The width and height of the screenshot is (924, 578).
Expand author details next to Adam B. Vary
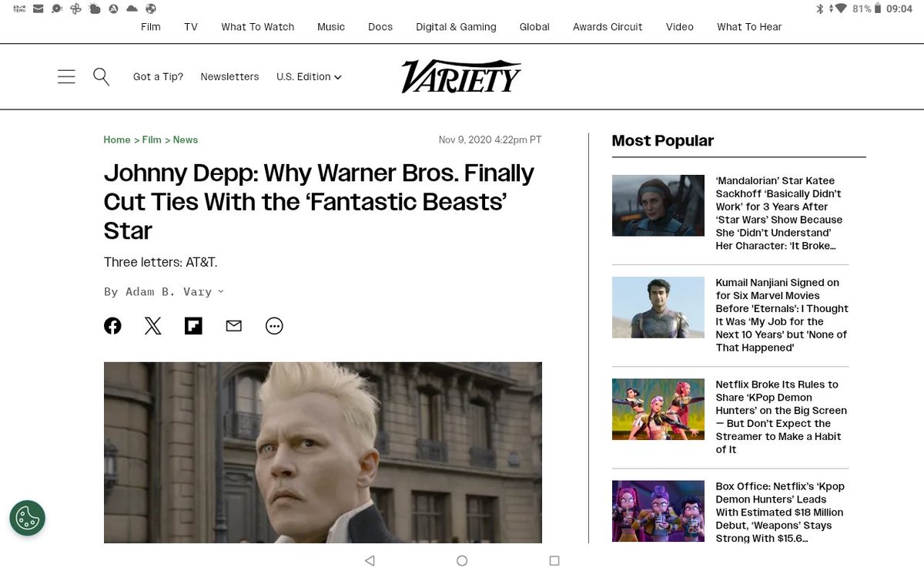pyautogui.click(x=221, y=291)
